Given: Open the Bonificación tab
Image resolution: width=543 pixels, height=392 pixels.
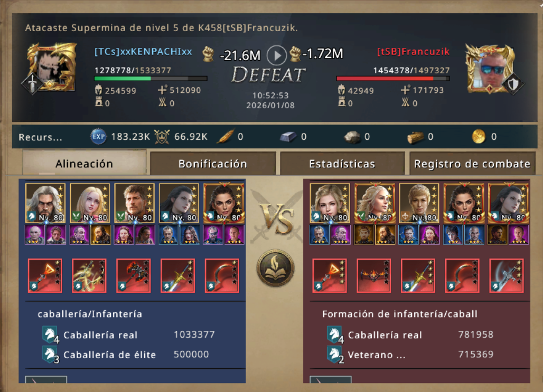Looking at the screenshot, I should (213, 164).
